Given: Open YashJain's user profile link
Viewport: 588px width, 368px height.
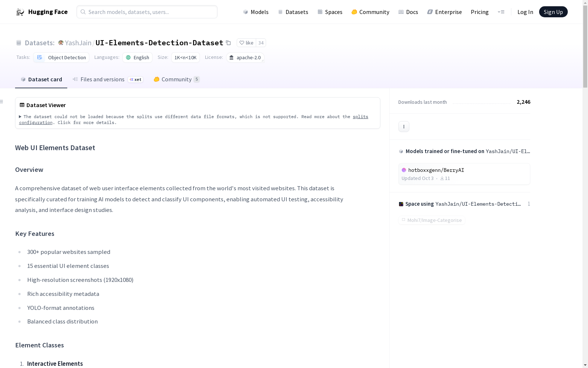Looking at the screenshot, I should pos(78,43).
